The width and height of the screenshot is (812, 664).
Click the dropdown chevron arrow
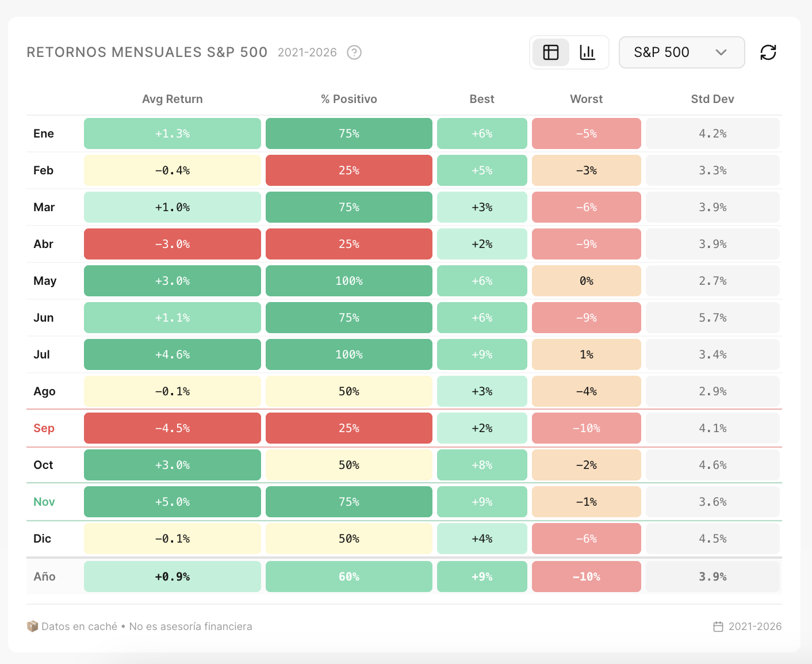coord(721,52)
